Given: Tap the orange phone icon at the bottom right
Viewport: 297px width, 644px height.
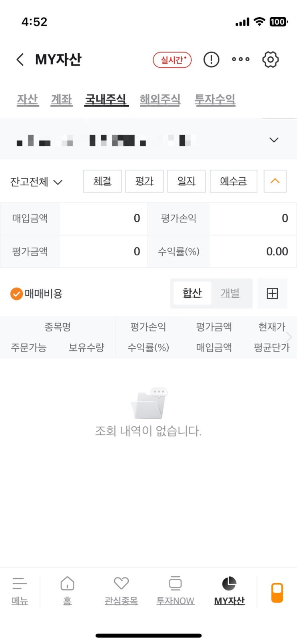Looking at the screenshot, I should point(277,592).
